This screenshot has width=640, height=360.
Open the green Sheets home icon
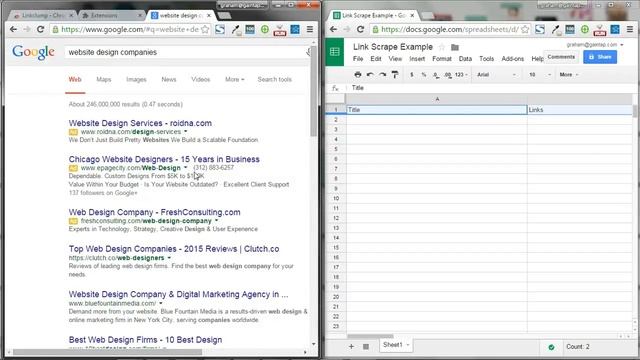pos(335,52)
